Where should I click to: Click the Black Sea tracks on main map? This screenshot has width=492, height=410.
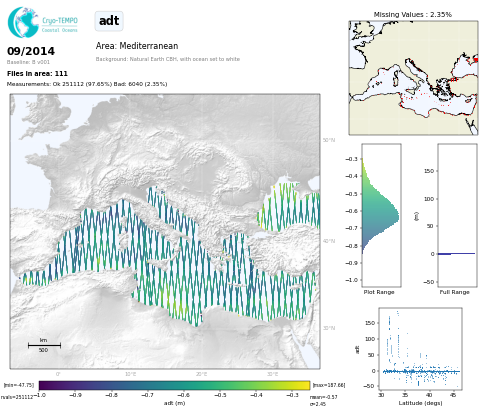pos(289,207)
